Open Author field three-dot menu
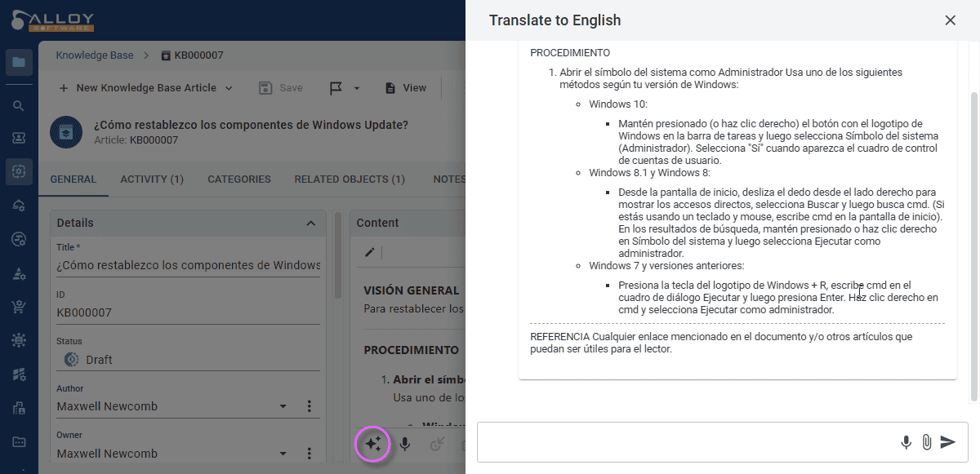 pyautogui.click(x=310, y=406)
